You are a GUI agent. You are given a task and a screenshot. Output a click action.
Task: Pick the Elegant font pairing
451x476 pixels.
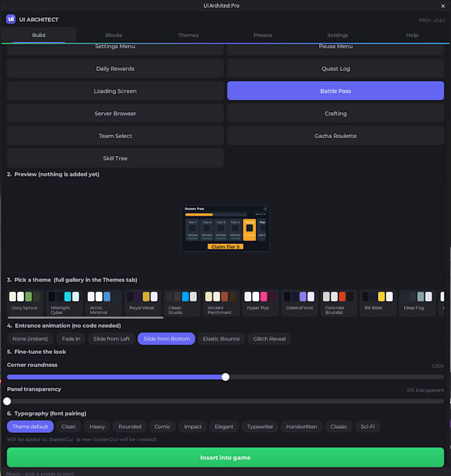click(x=224, y=426)
